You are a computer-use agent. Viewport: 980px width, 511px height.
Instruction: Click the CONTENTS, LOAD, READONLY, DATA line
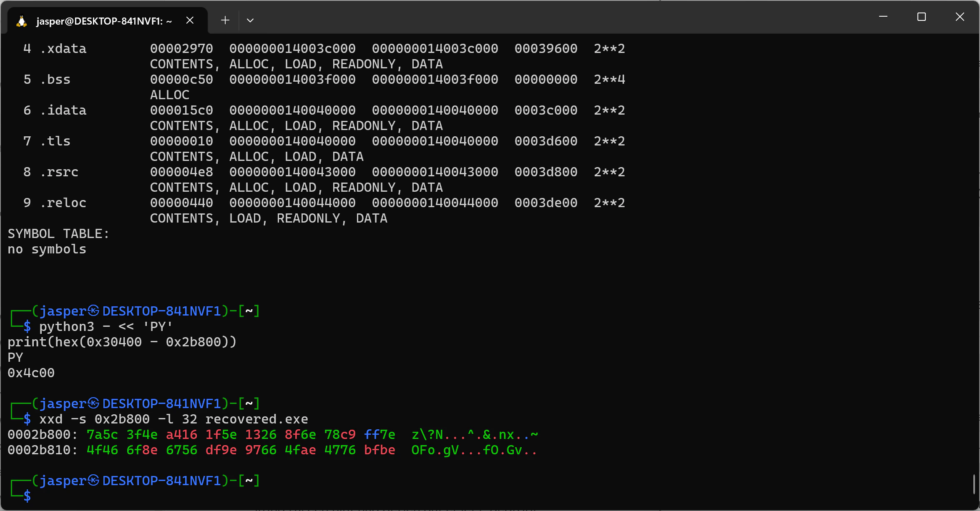click(269, 218)
